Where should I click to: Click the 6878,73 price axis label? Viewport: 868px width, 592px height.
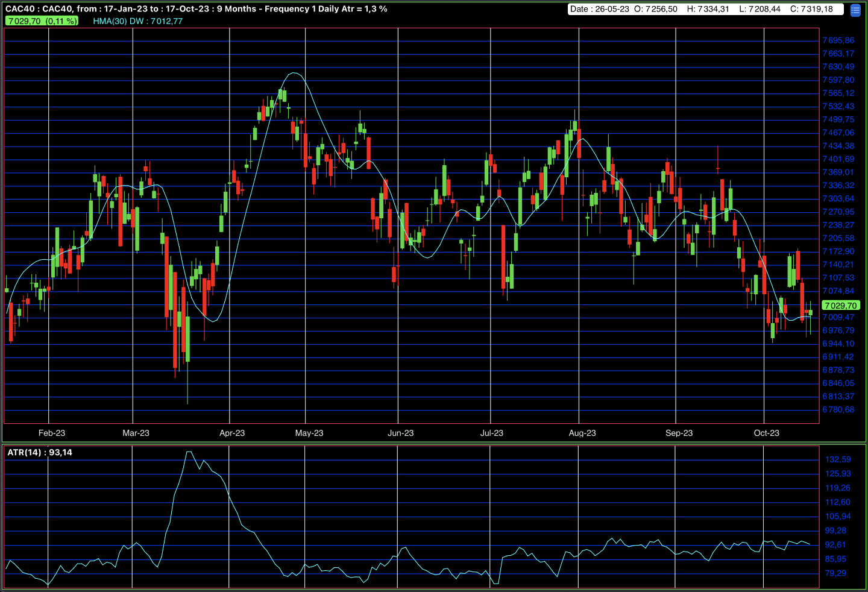(838, 370)
